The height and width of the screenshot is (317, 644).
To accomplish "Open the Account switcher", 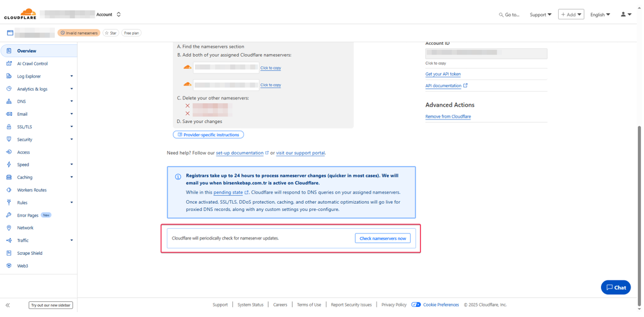I will point(109,14).
